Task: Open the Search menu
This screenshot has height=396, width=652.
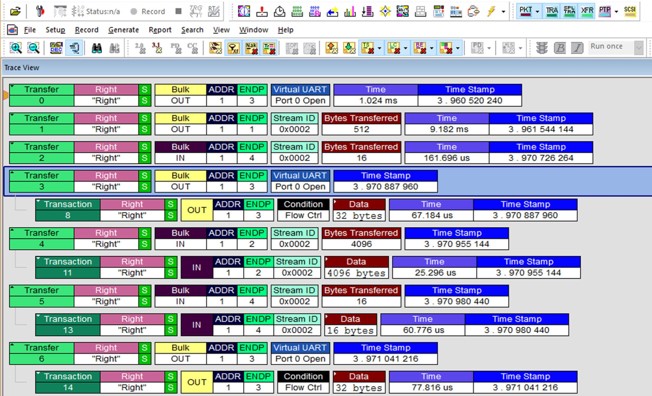Action: coord(192,30)
